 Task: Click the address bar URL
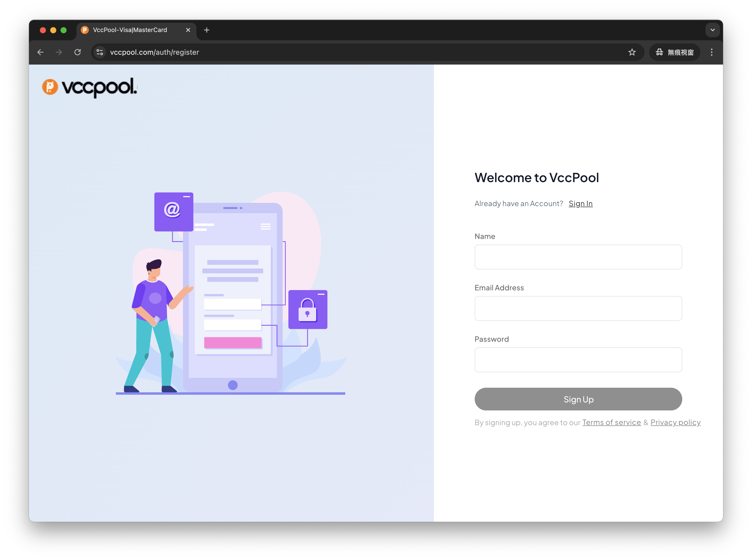(155, 52)
